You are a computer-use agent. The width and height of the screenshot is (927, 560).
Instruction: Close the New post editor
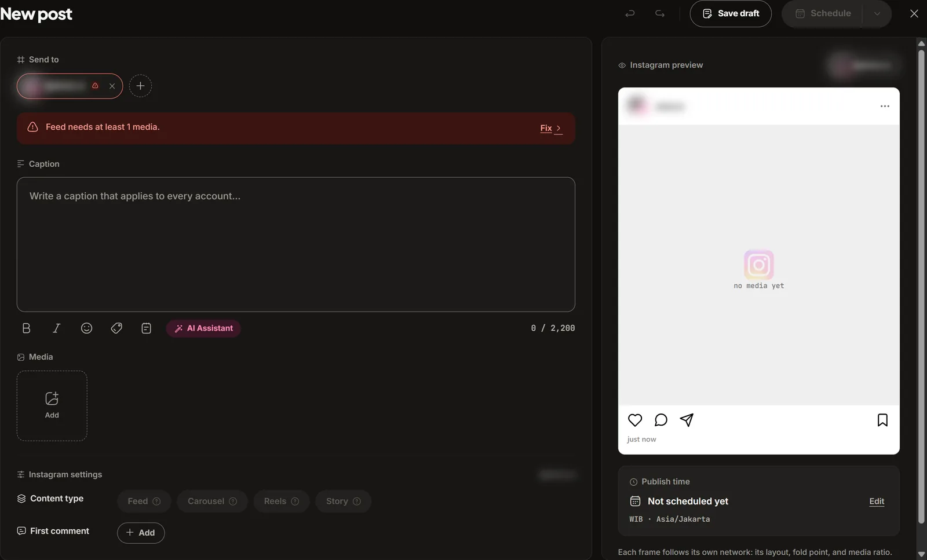point(914,13)
